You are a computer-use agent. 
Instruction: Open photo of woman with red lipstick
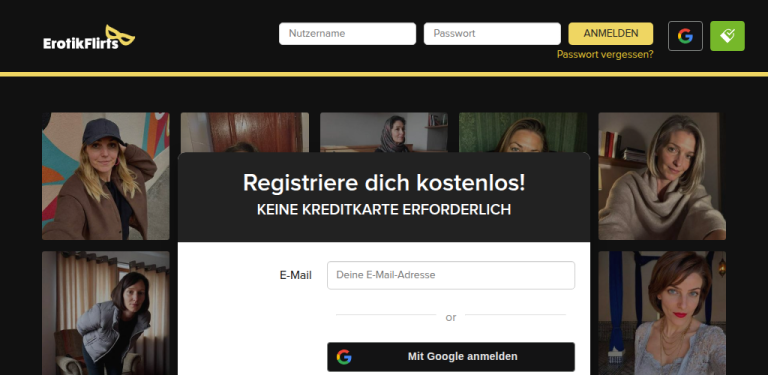click(x=662, y=313)
